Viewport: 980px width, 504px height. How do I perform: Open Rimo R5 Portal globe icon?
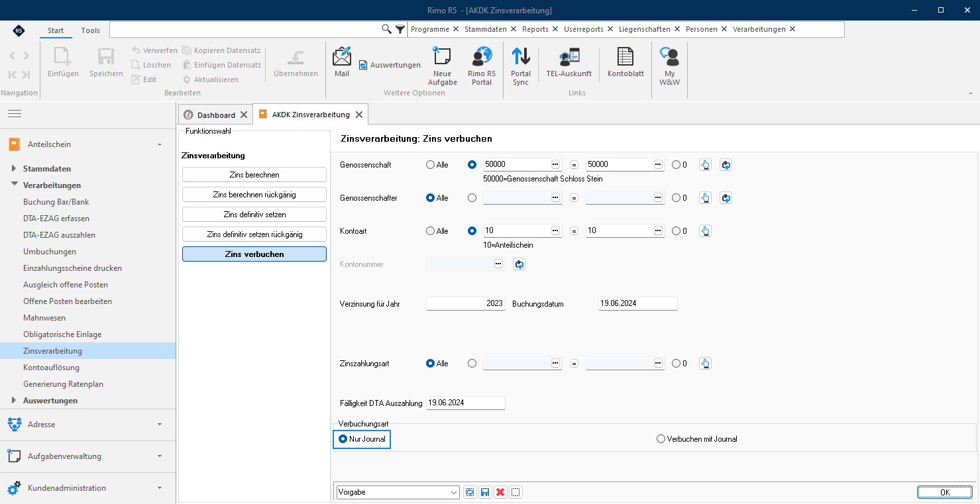pos(482,66)
